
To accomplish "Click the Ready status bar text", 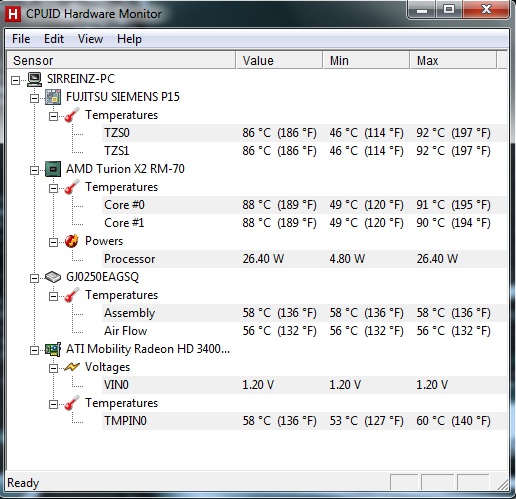I will point(23,483).
